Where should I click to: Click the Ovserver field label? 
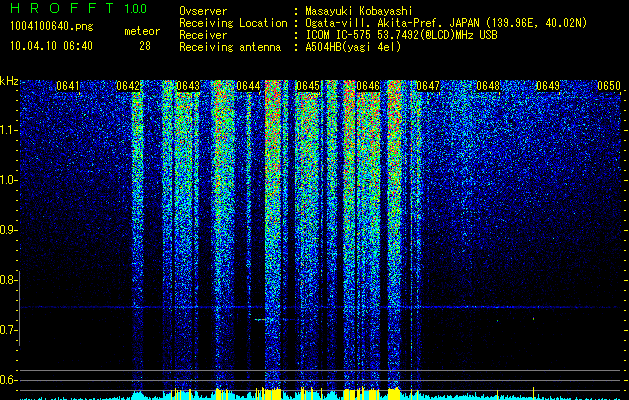203,11
